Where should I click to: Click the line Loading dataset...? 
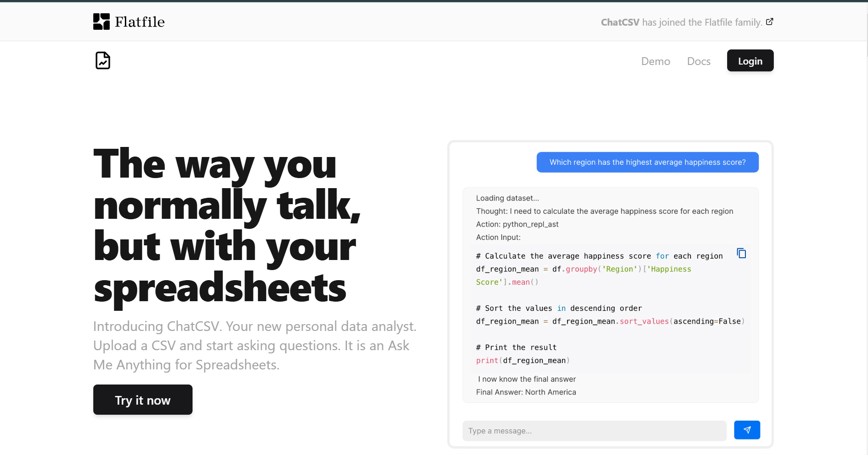(x=508, y=198)
